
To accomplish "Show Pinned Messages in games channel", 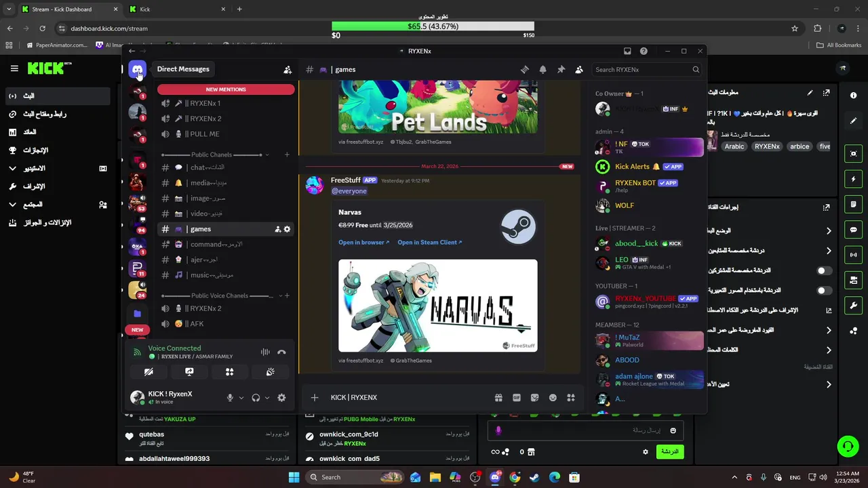I will click(x=561, y=69).
